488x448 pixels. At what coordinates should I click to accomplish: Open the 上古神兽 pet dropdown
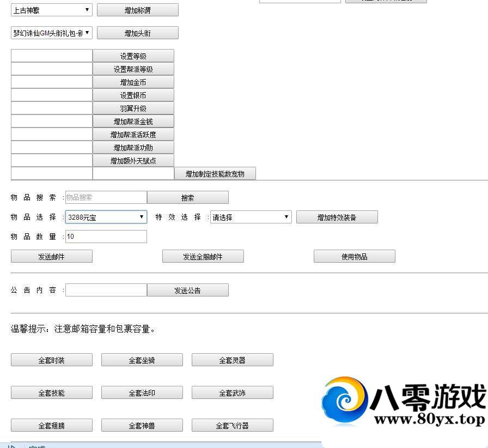coord(51,9)
